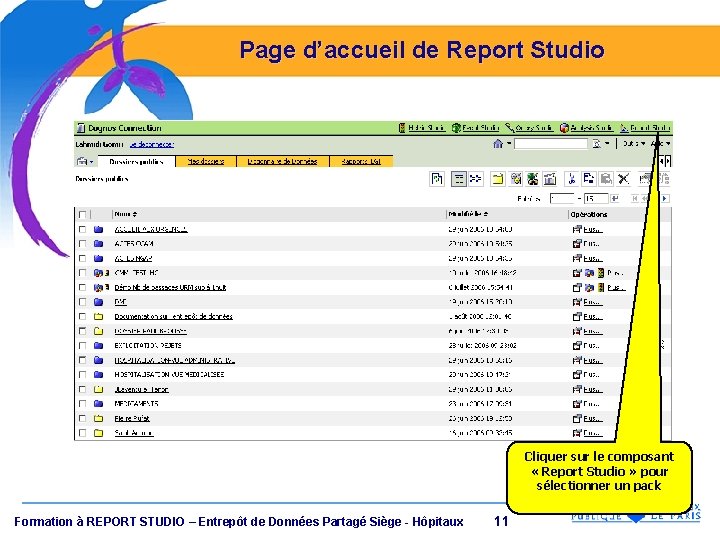Click the entries start field
Screen dimensions: 720x540
point(562,198)
